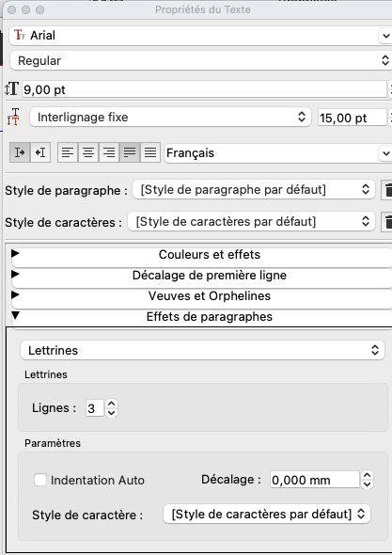The image size is (392, 555).
Task: Click the 9,00 pt font size field
Action: click(x=204, y=89)
